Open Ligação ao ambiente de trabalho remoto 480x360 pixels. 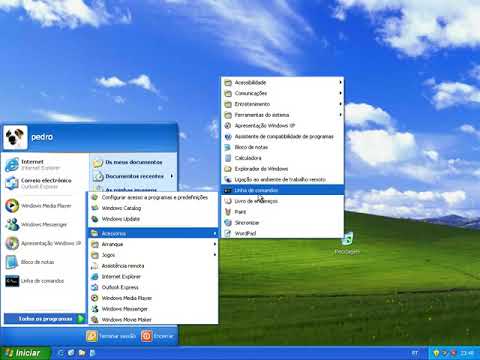click(x=283, y=179)
